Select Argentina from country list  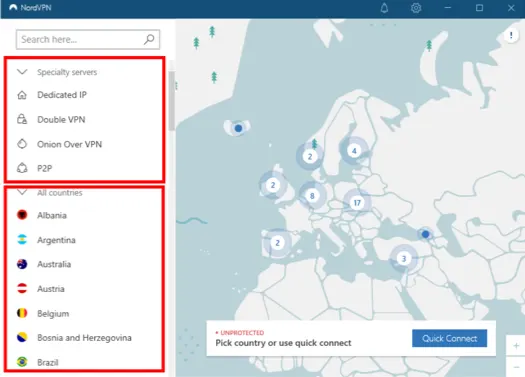click(x=56, y=240)
